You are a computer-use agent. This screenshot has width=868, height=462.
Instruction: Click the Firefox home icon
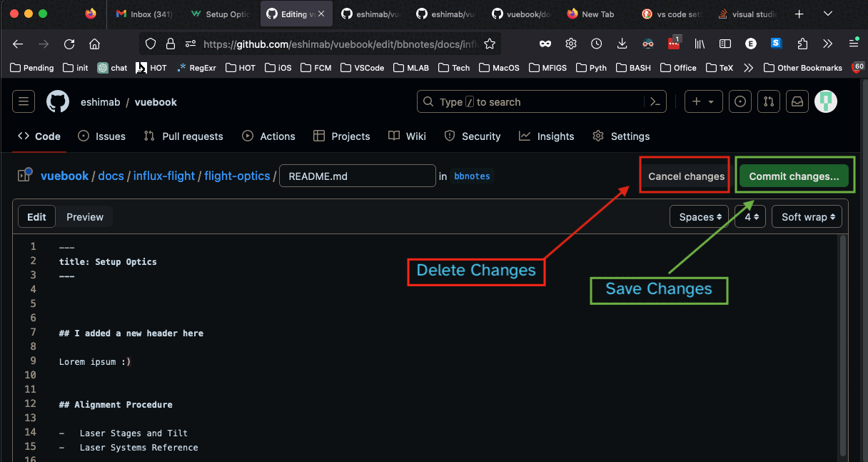(x=94, y=44)
